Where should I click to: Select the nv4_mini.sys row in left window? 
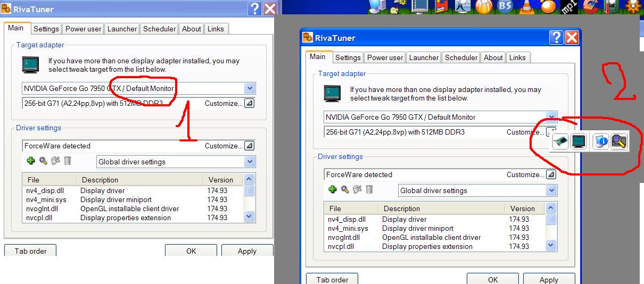tap(133, 199)
